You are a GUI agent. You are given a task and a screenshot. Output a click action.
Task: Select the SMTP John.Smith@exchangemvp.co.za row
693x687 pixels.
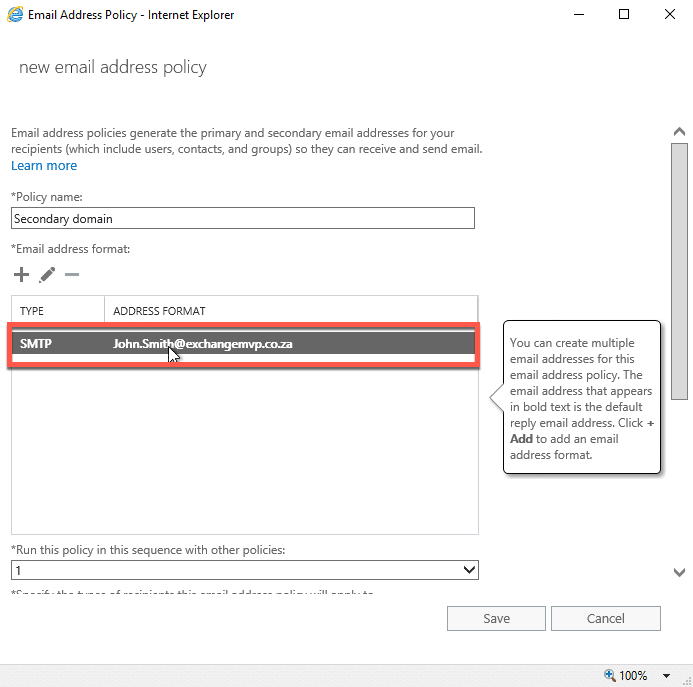point(243,344)
